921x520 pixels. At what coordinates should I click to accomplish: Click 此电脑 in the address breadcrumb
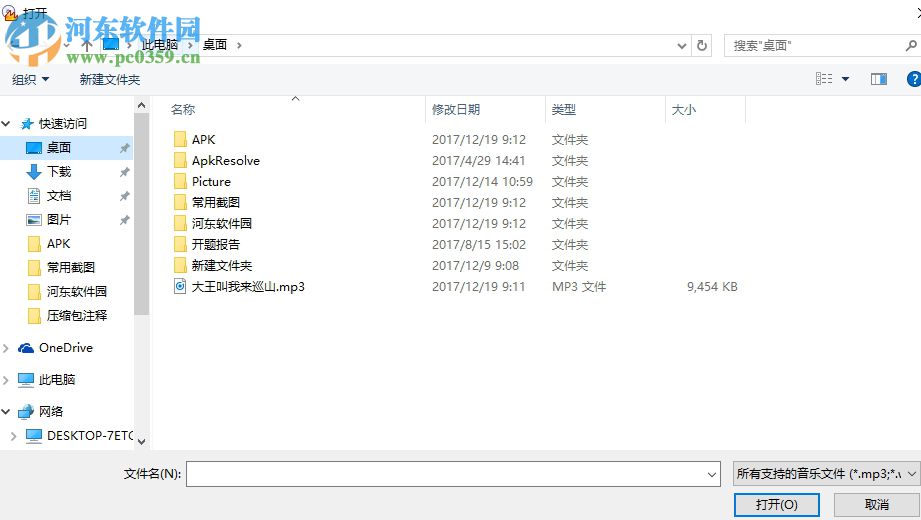pos(160,45)
